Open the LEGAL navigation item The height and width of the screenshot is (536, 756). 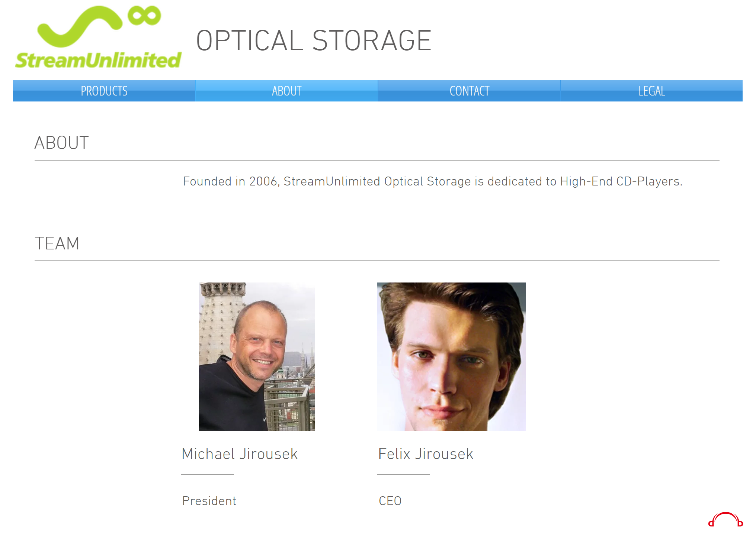coord(652,91)
